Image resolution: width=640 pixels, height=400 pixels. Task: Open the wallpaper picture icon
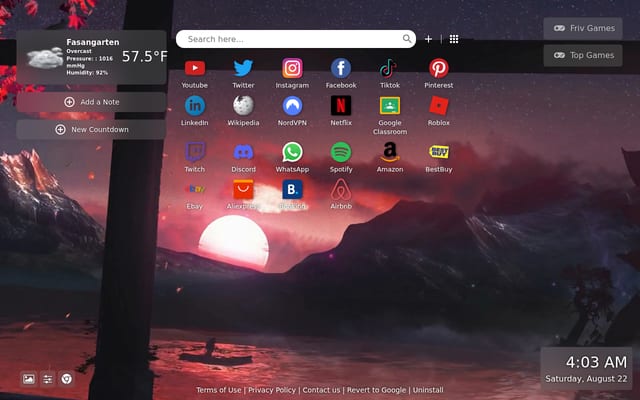coord(29,379)
